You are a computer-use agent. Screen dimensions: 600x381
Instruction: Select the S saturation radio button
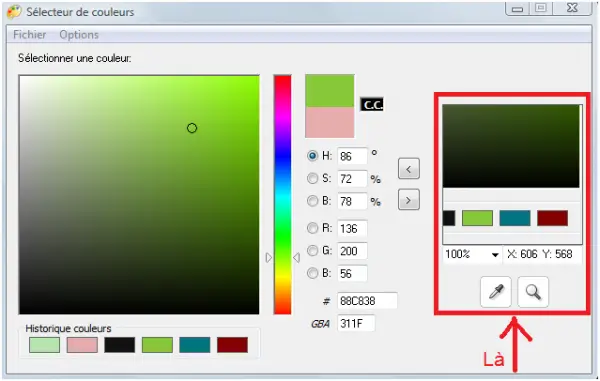(x=313, y=178)
